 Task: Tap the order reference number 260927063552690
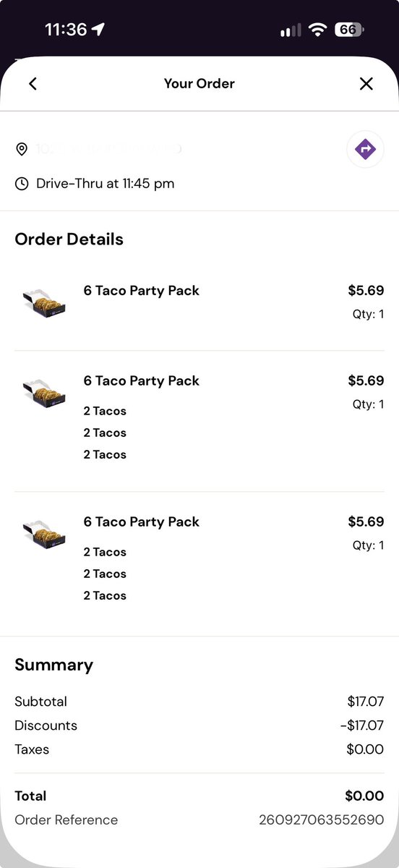(x=322, y=820)
